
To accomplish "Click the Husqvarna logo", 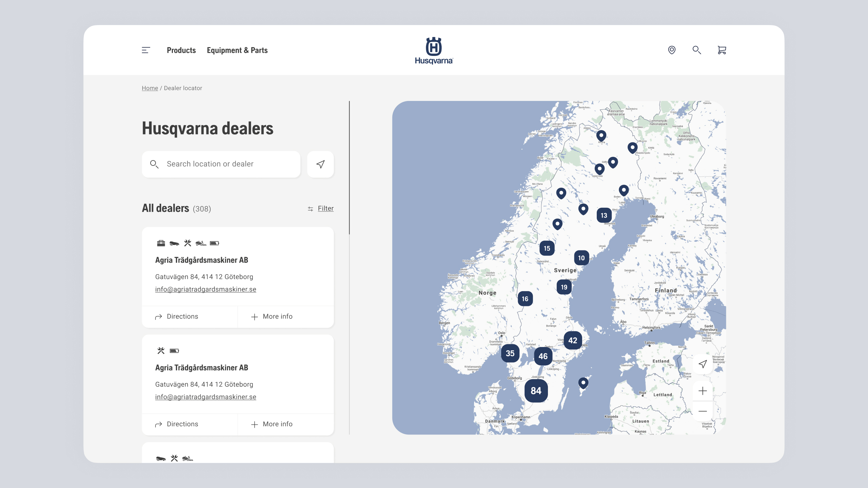I will [x=434, y=50].
